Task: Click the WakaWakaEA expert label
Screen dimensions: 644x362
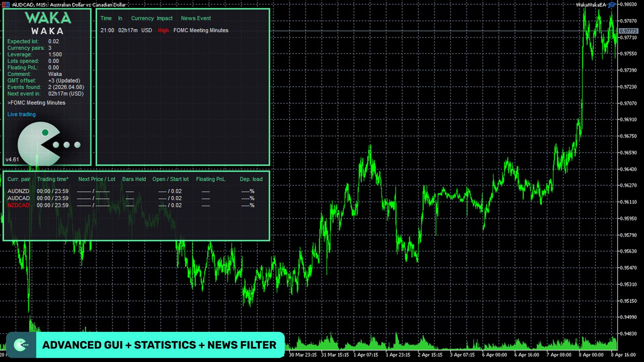Action: 591,5
